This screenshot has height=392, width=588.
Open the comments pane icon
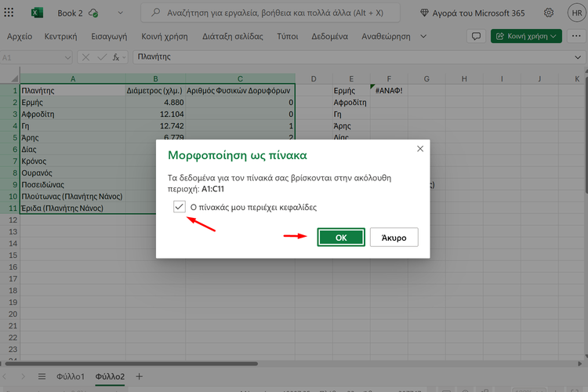[474, 36]
